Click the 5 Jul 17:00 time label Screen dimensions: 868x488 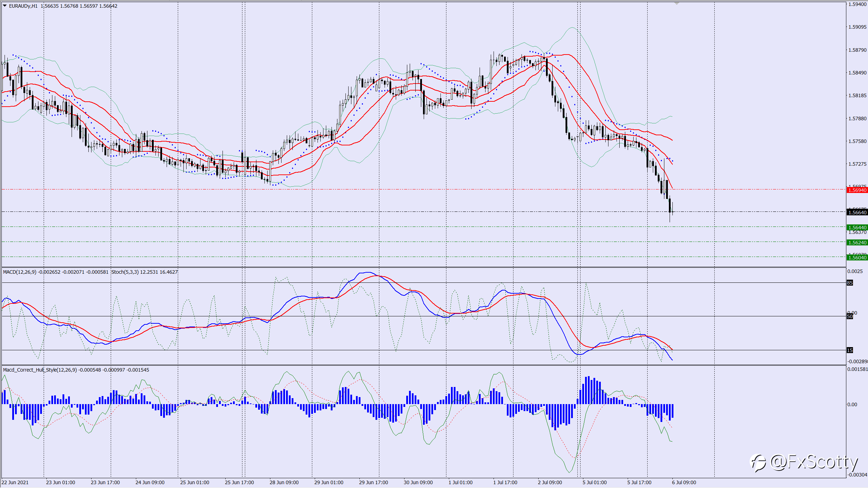point(639,482)
